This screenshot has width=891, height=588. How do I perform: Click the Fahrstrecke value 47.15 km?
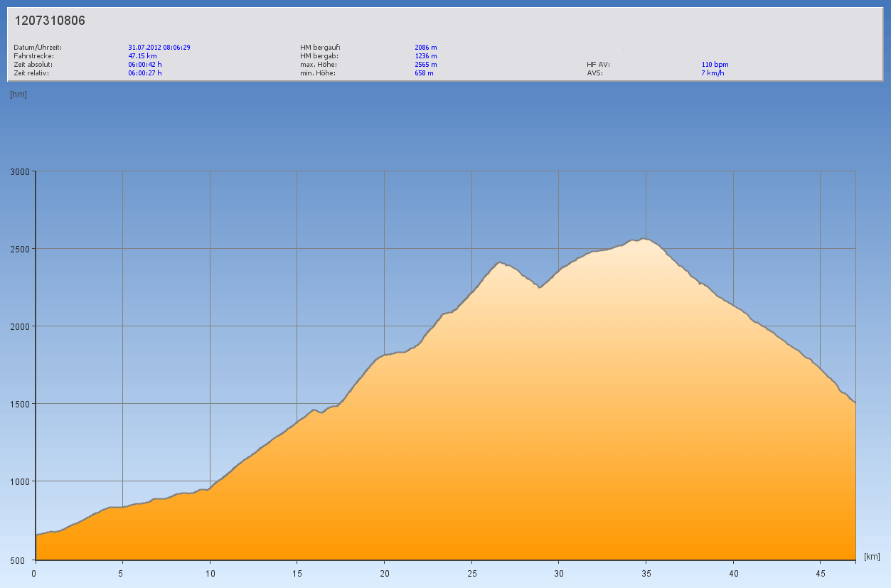point(142,56)
